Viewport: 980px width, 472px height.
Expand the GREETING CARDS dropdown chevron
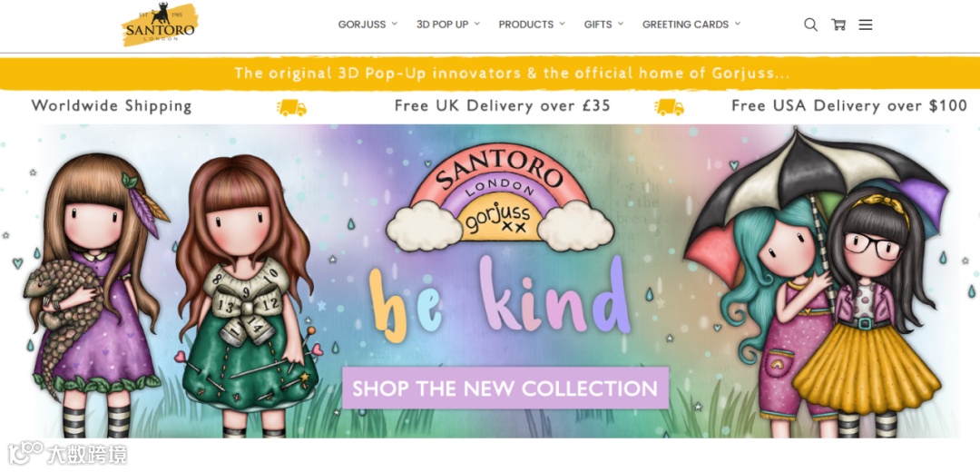click(738, 24)
